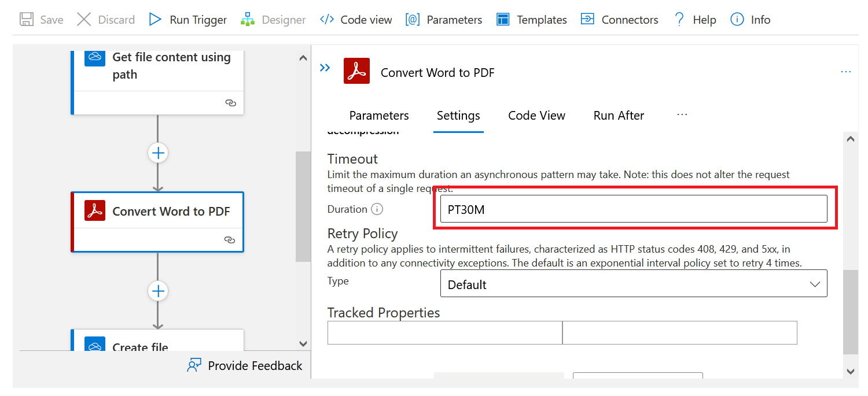The image size is (868, 396).
Task: Switch to the Run After tab
Action: click(618, 115)
